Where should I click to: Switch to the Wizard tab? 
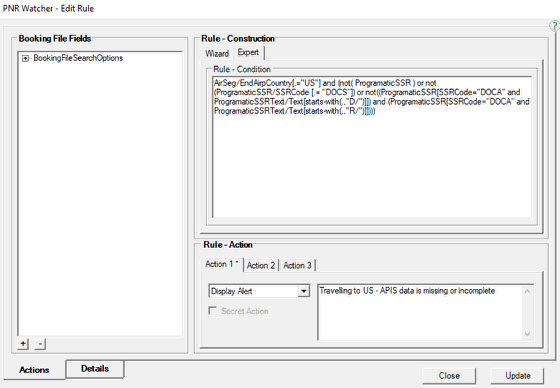click(217, 54)
